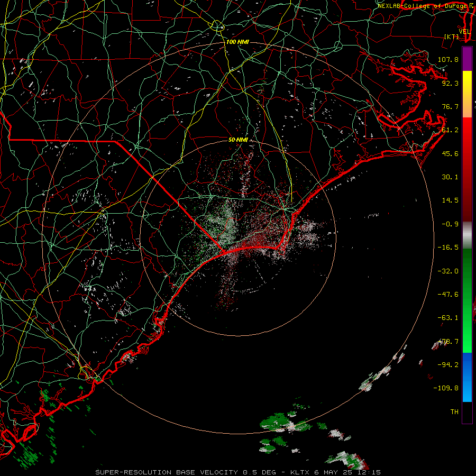Select the -94.2 scale value
Viewport: 476px width, 476px height.
[x=448, y=364]
